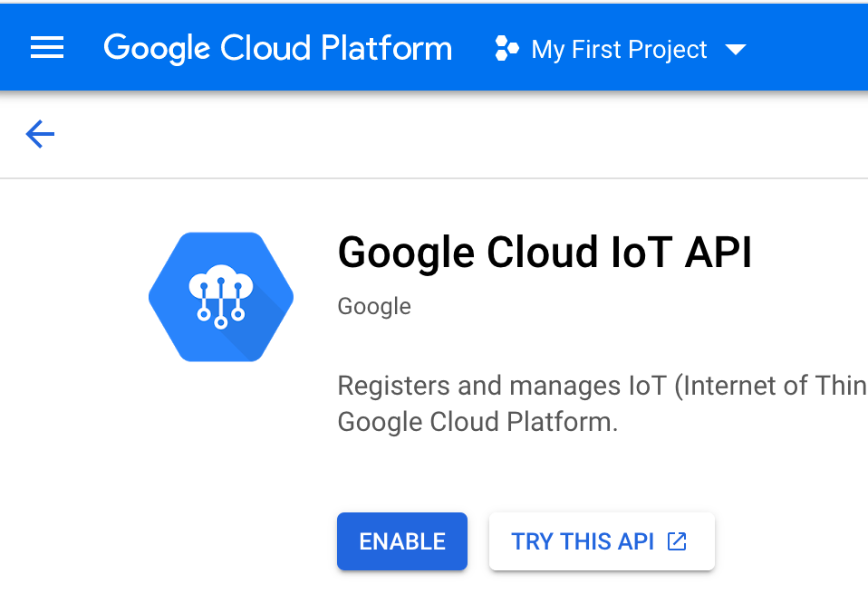Click the dropdown triangle next to project name
Screen dimensions: 868x612
point(737,50)
